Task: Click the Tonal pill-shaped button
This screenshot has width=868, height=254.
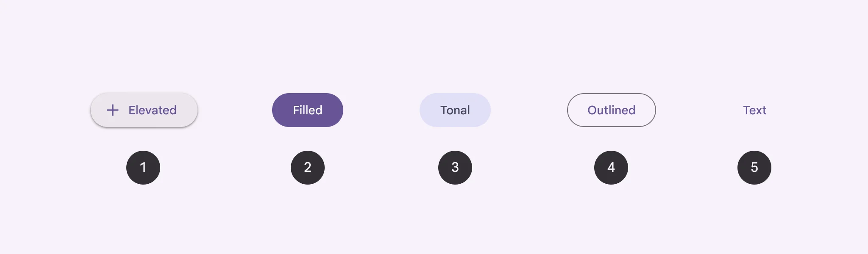Action: pyautogui.click(x=455, y=110)
